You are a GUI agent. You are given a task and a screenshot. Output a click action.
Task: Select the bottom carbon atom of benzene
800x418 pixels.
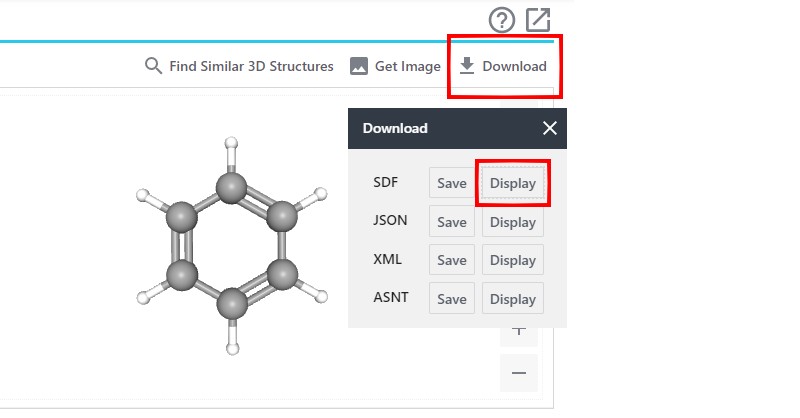click(x=232, y=304)
